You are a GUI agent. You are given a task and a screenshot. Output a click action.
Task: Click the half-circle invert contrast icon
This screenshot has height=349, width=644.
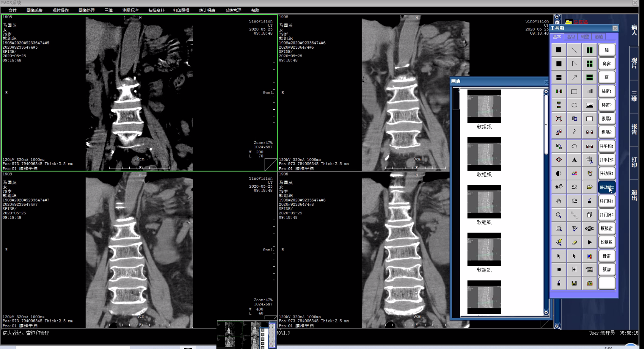click(559, 173)
